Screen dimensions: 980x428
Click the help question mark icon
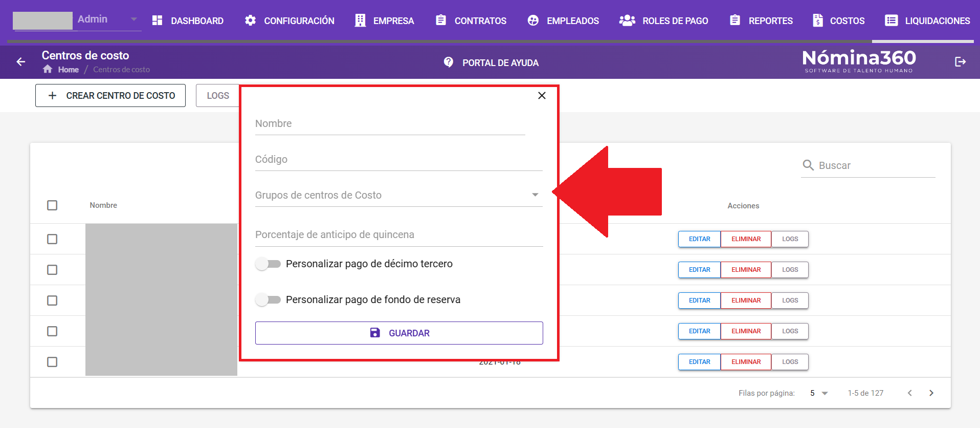tap(449, 62)
